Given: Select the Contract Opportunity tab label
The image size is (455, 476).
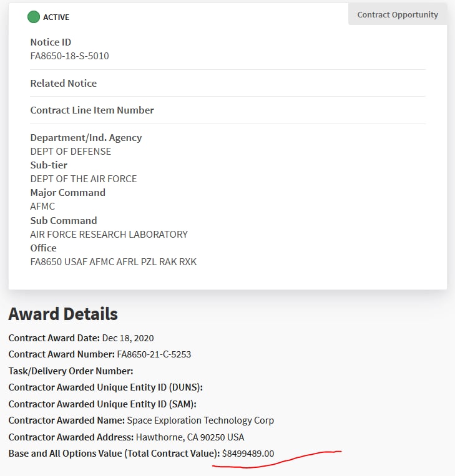Looking at the screenshot, I should (x=398, y=14).
